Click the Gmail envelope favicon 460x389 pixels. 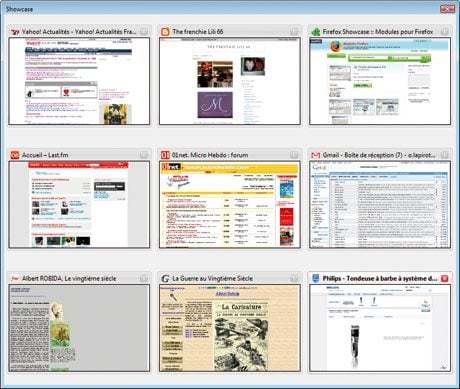[315, 155]
